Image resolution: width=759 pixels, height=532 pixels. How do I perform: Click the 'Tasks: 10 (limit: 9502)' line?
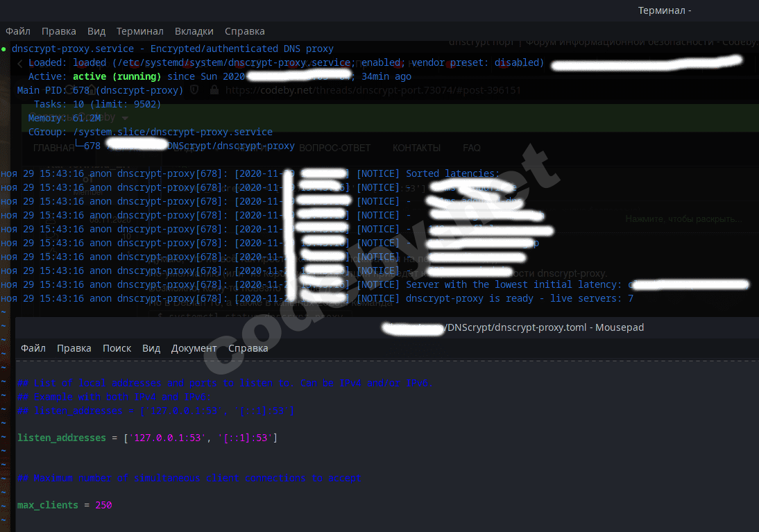pos(97,105)
